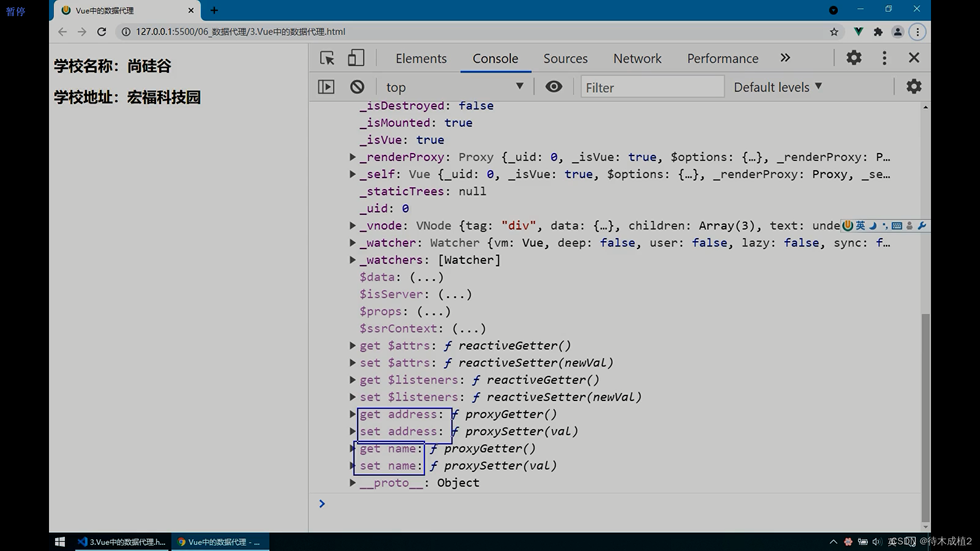Open the Performance tab

click(x=723, y=59)
